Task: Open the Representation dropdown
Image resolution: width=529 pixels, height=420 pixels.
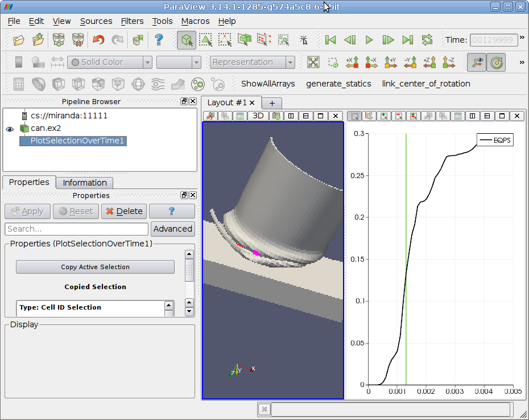Action: 253,62
